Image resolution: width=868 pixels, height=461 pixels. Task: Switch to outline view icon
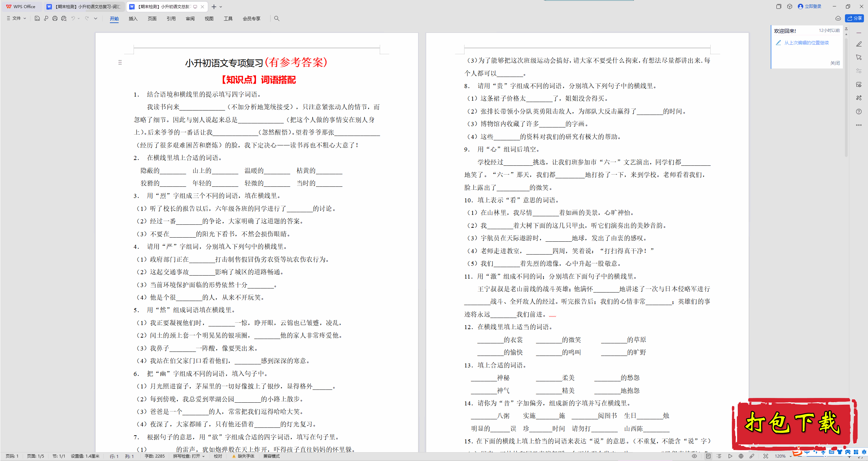[719, 456]
